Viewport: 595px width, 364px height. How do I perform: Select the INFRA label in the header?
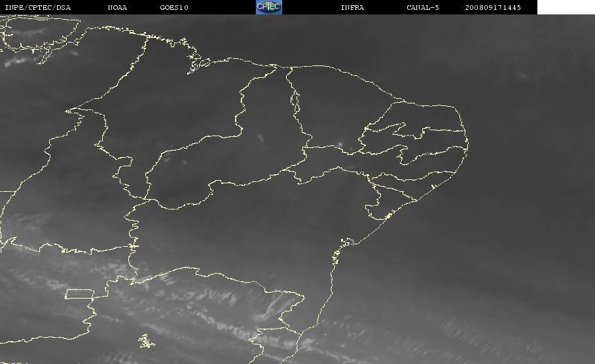352,8
